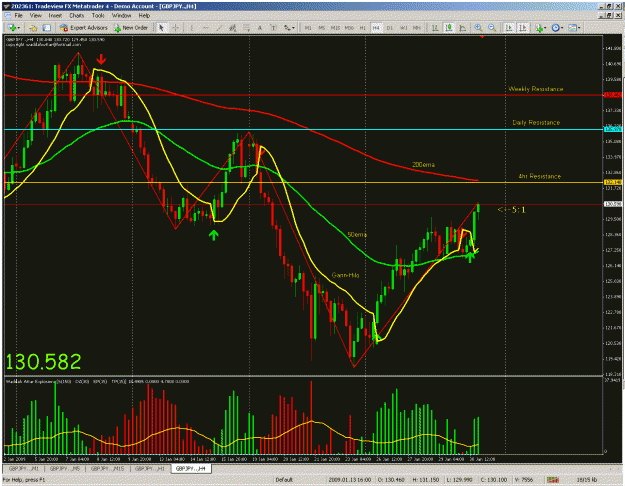Image resolution: width=625 pixels, height=486 pixels.
Task: Select the Trendline drawing tool
Action: click(219, 28)
